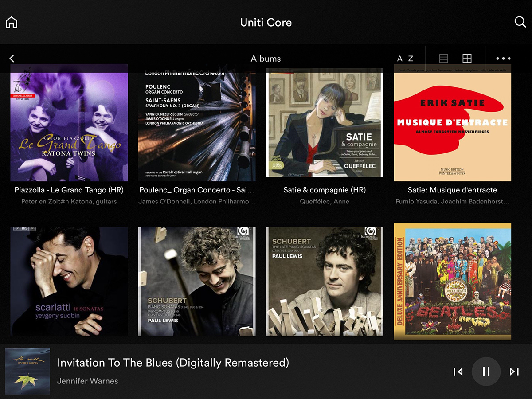This screenshot has height=399, width=532.
Task: Go to the Home screen
Action: pos(12,22)
